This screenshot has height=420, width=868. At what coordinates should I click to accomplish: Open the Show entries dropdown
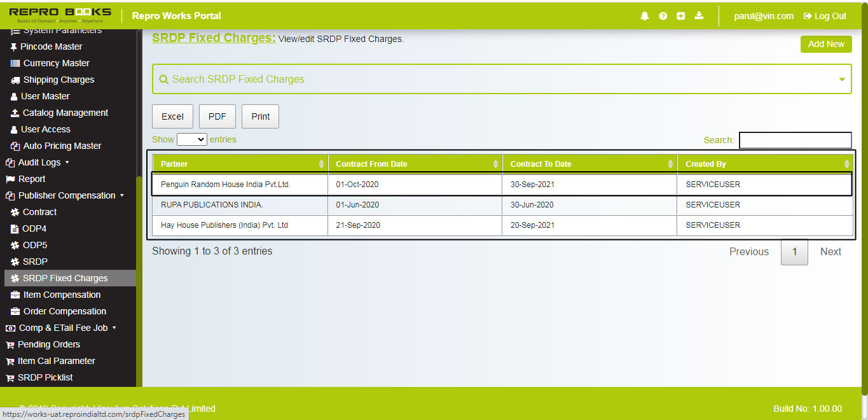pos(191,139)
